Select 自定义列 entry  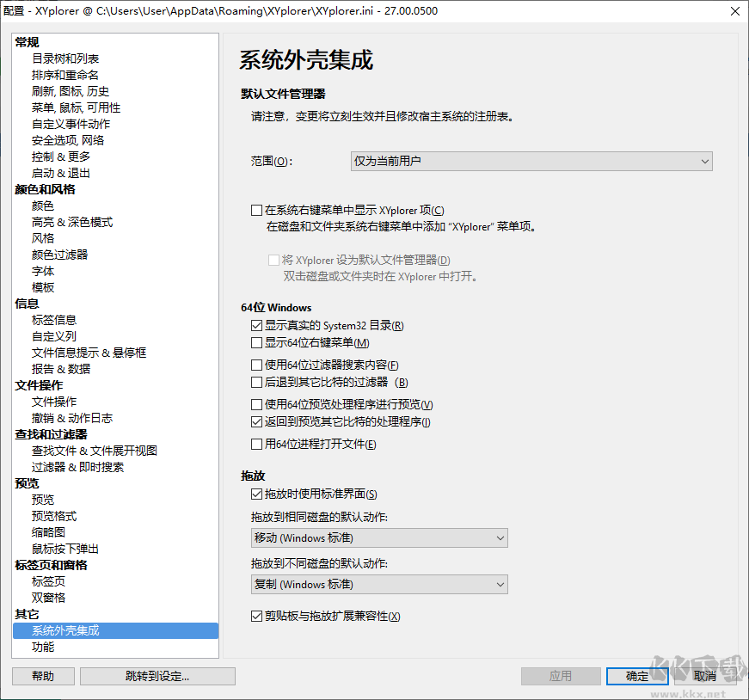54,336
